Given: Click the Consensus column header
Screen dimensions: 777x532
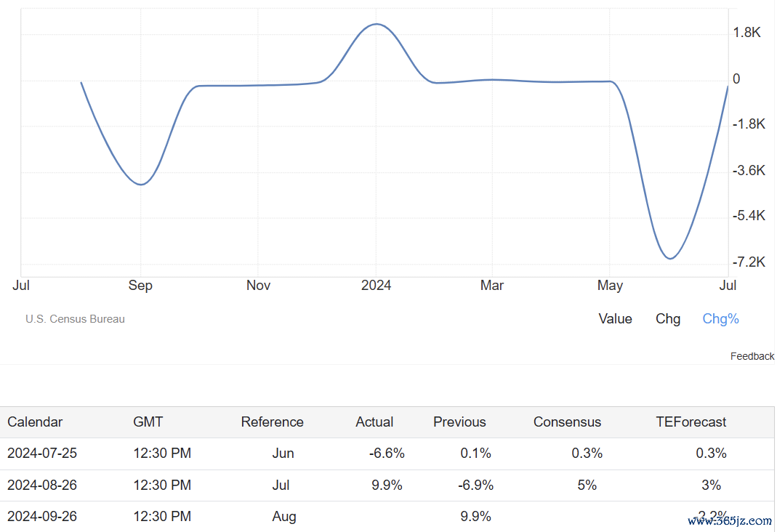Looking at the screenshot, I should pyautogui.click(x=567, y=422).
